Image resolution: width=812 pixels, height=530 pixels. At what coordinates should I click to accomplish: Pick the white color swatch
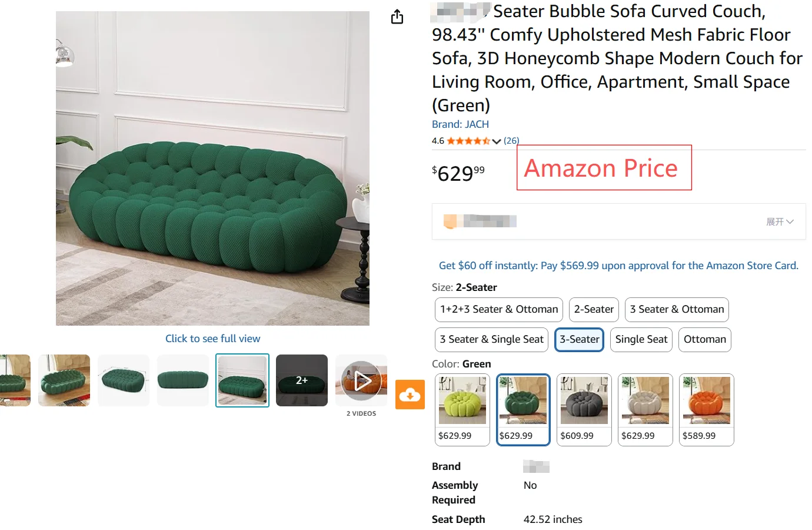point(645,410)
